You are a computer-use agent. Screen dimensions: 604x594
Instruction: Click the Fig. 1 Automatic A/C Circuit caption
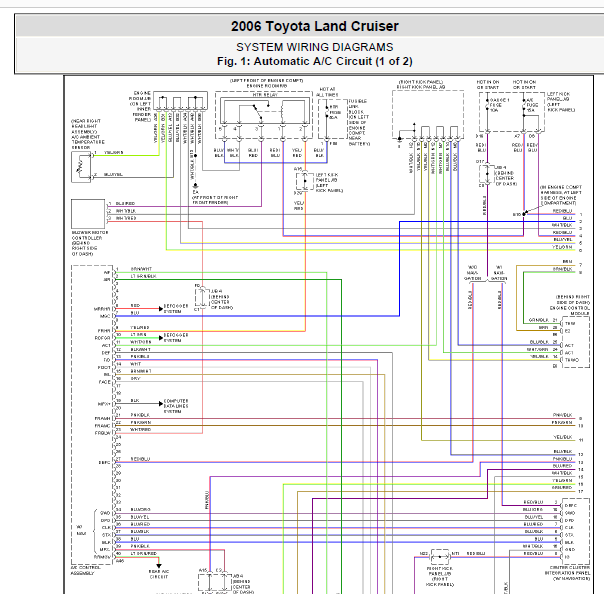pyautogui.click(x=314, y=61)
